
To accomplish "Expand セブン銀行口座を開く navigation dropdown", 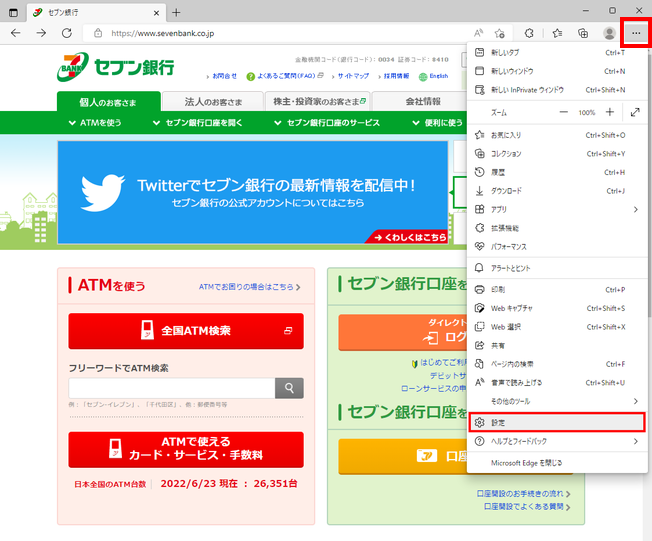I will 198,123.
